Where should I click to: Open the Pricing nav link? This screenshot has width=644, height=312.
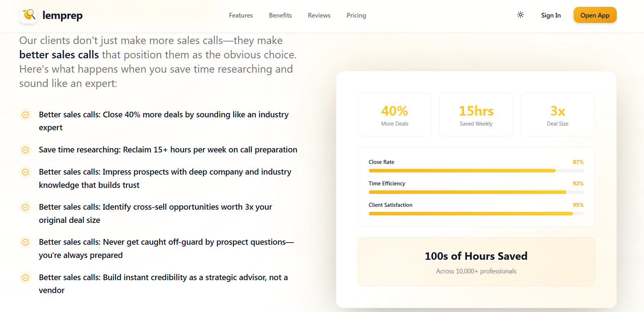click(356, 15)
